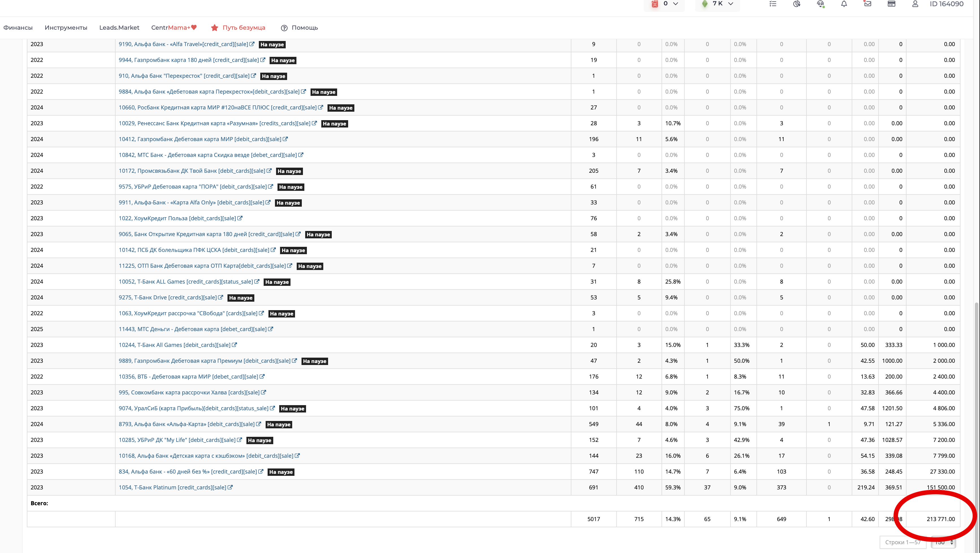
Task: Open offer 9575 УБРиР Дебетовая карта ПОРА
Action: 192,187
